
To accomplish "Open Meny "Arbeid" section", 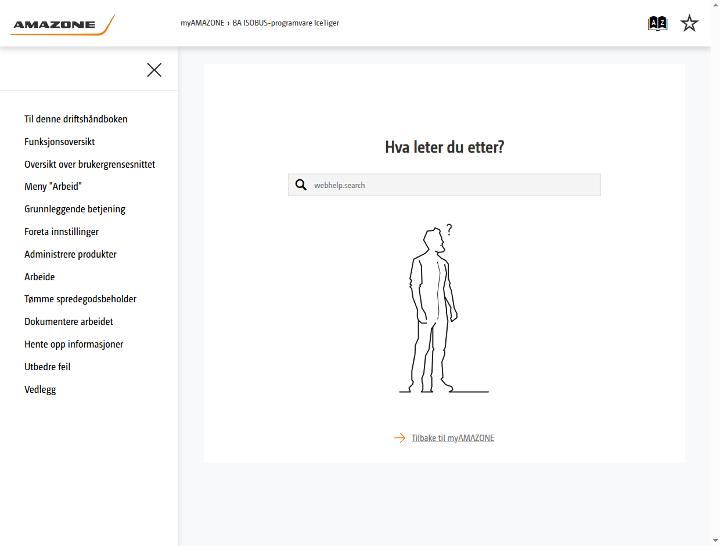I will (x=53, y=186).
